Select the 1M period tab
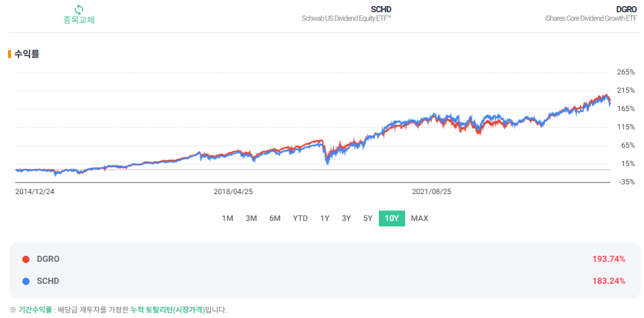 227,219
